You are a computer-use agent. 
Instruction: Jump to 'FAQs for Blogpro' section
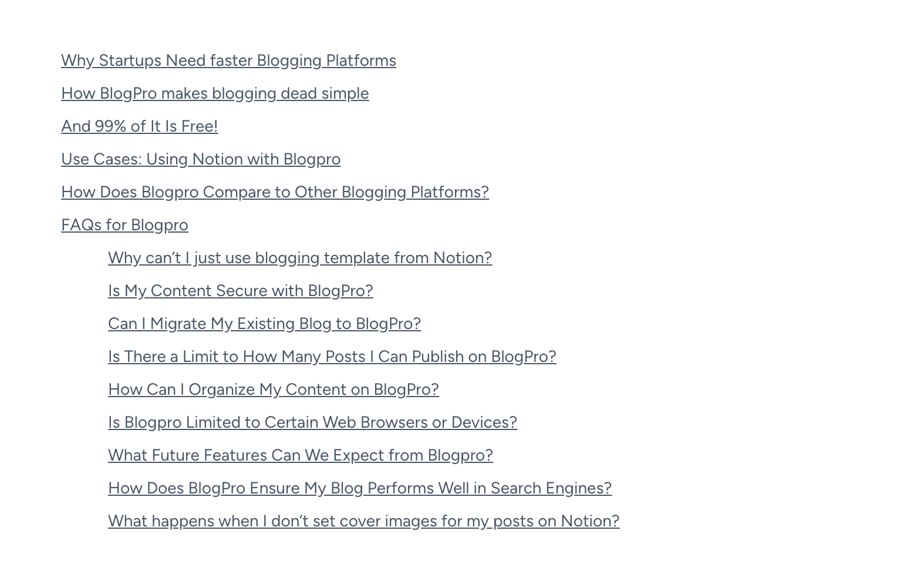click(x=124, y=225)
